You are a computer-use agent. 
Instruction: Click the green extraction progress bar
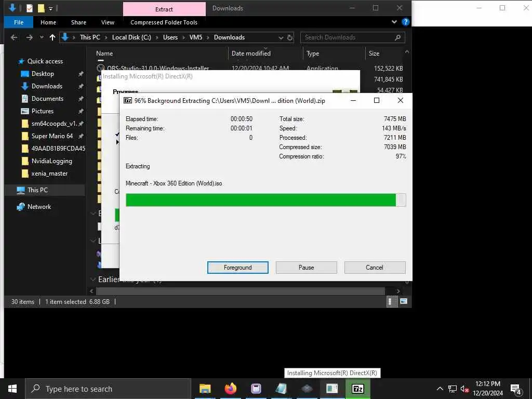265,200
